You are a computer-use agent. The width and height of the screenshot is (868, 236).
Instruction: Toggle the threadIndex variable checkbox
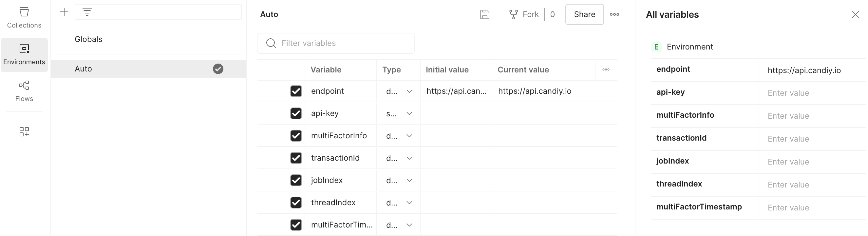(x=295, y=202)
